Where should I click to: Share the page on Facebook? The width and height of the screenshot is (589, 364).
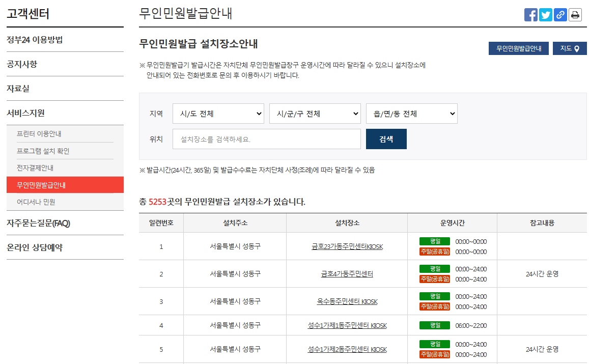tap(530, 15)
